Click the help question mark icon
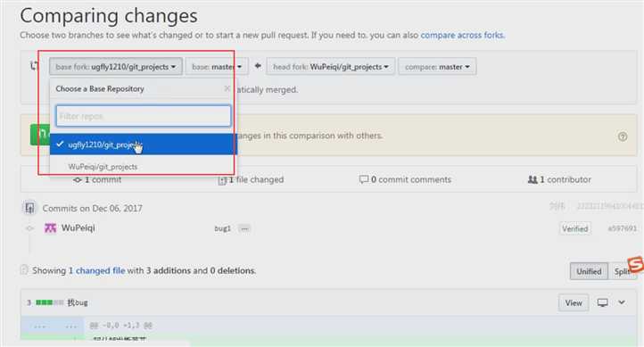The width and height of the screenshot is (644, 347). click(x=623, y=136)
